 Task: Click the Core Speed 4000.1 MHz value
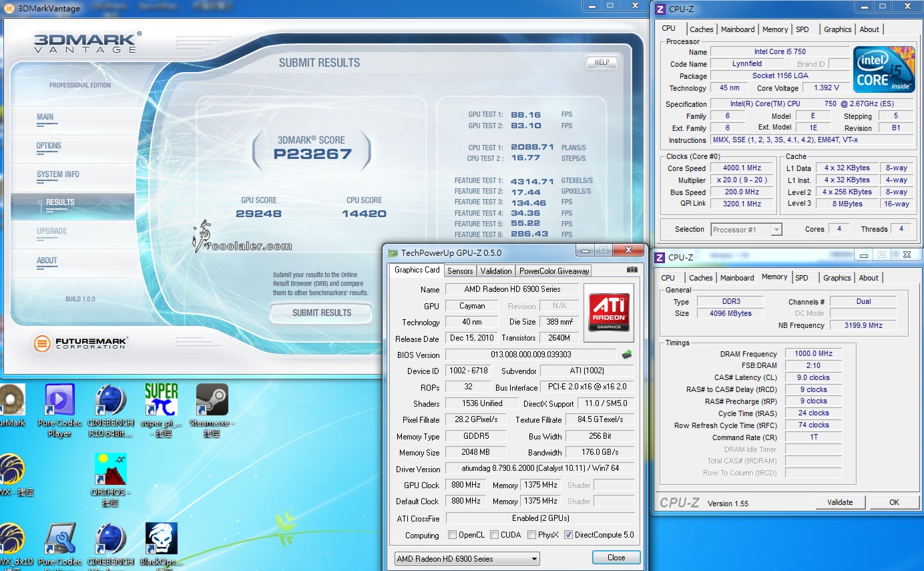click(x=741, y=168)
